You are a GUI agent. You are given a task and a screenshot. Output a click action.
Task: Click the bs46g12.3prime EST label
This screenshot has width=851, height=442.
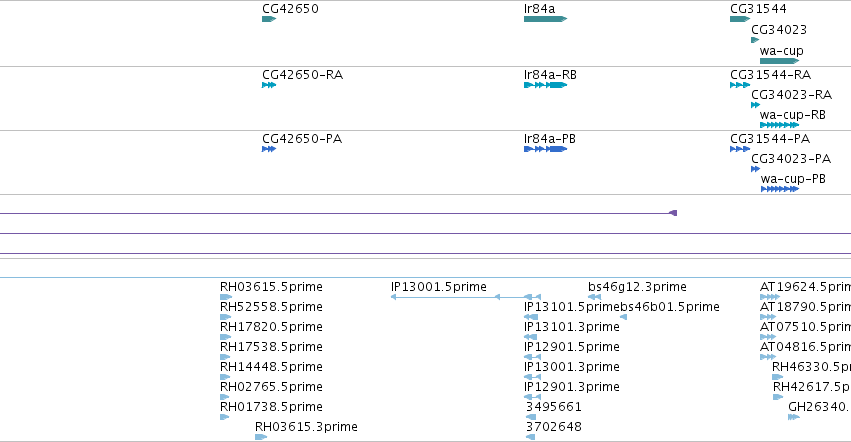point(637,287)
